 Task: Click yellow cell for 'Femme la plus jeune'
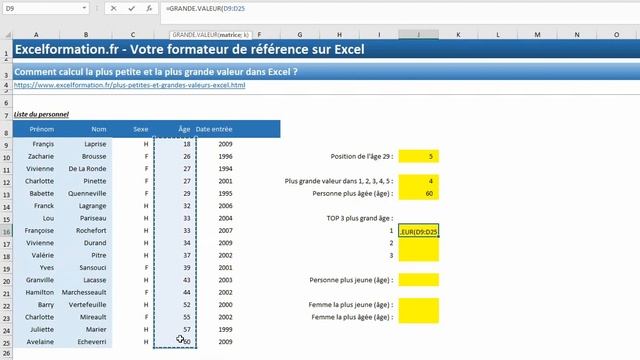coord(418,304)
